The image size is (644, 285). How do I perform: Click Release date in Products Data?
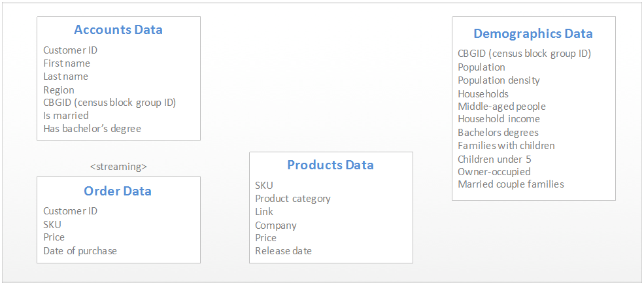click(x=283, y=250)
